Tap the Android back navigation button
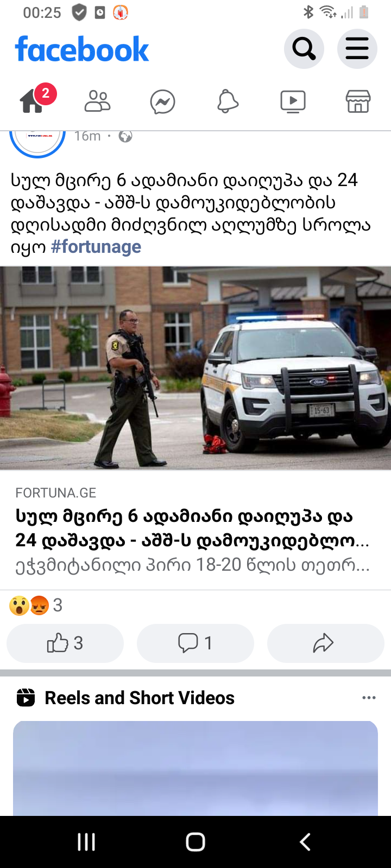 coord(305,842)
